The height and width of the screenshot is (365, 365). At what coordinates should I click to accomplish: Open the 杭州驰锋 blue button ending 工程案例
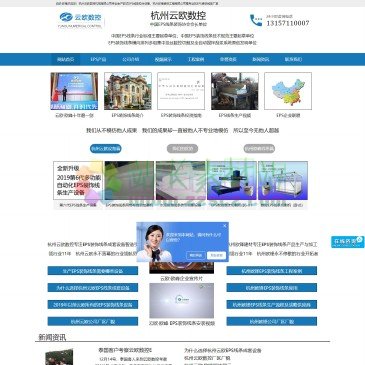click(272, 271)
